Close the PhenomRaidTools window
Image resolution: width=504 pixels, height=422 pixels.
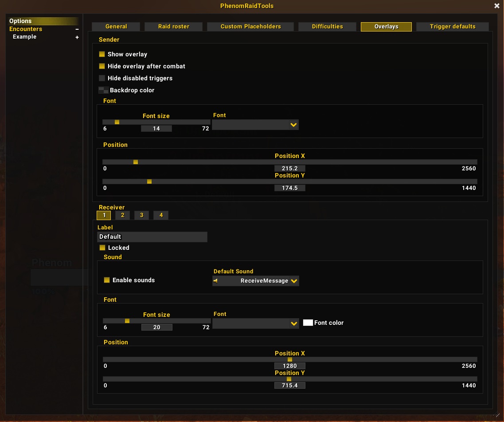point(496,6)
